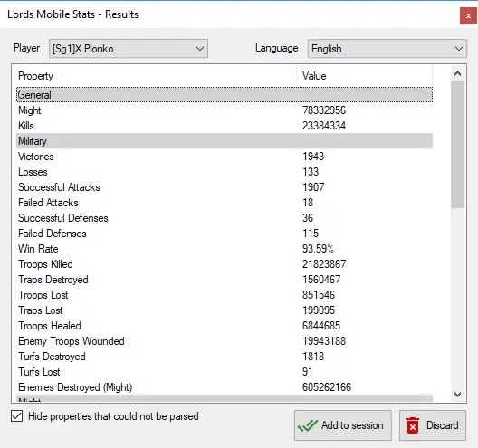Click the Victories value 1943
The width and height of the screenshot is (478, 448).
[x=313, y=157]
